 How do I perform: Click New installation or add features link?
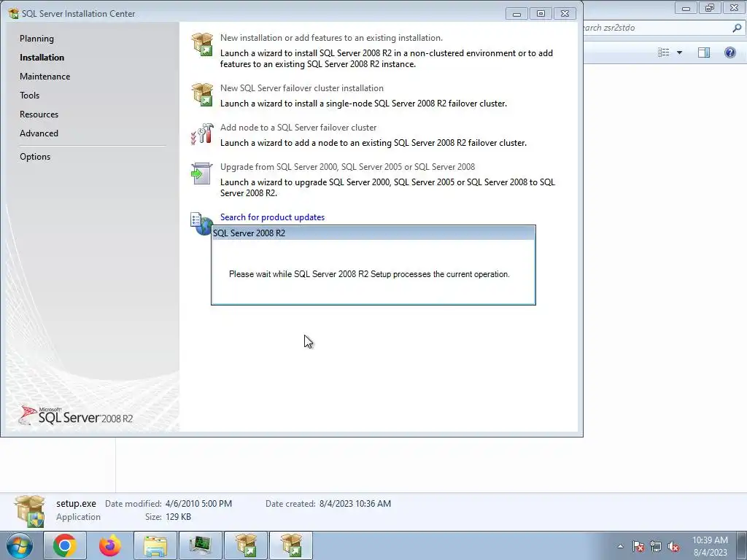[331, 38]
